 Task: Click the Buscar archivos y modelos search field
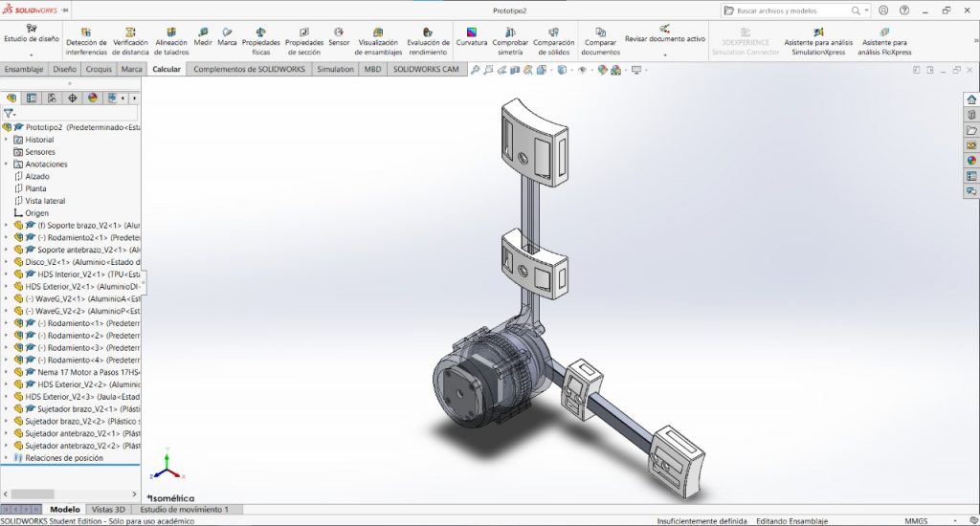(x=792, y=11)
